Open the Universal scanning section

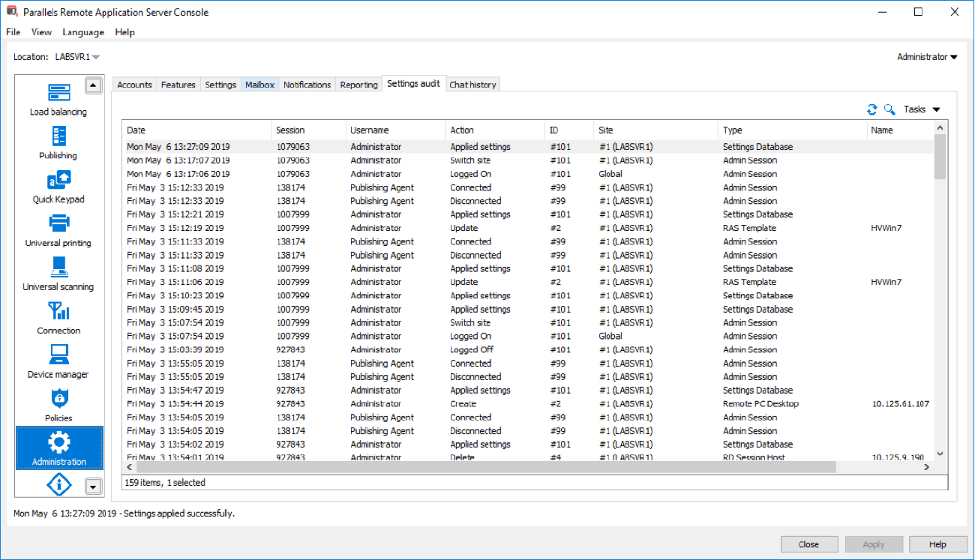click(x=58, y=272)
